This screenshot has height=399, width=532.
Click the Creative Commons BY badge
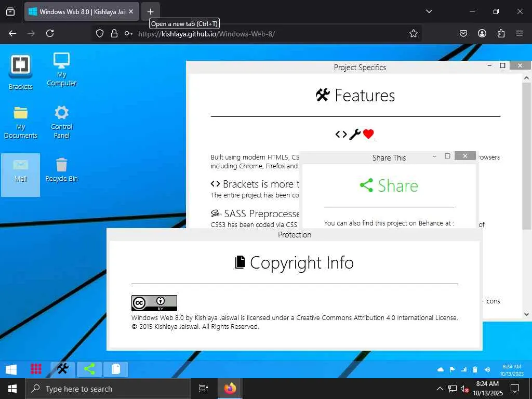154,303
